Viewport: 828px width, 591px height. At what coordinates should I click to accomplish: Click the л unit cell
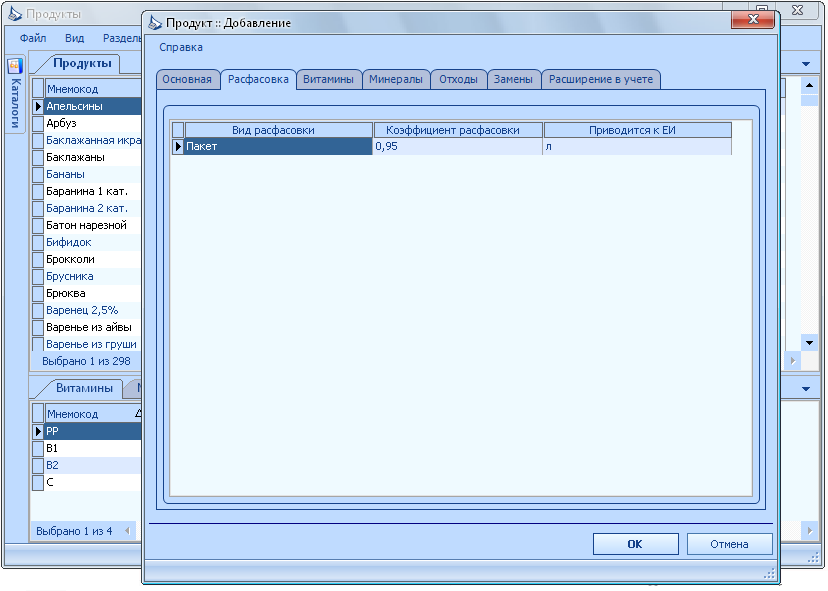pyautogui.click(x=637, y=146)
